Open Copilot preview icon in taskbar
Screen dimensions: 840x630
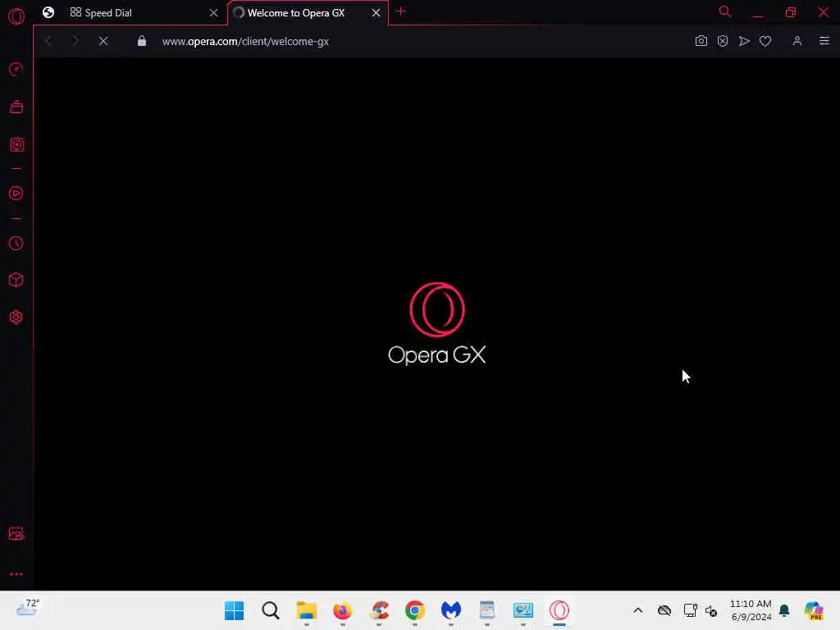click(814, 610)
